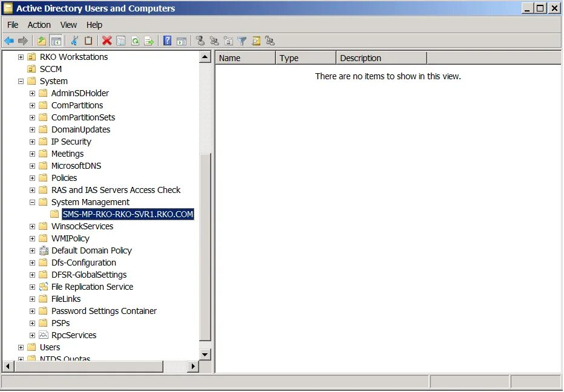Select the DFSR-GlobalSettings container
Image resolution: width=564 pixels, height=392 pixels.
pyautogui.click(x=89, y=275)
